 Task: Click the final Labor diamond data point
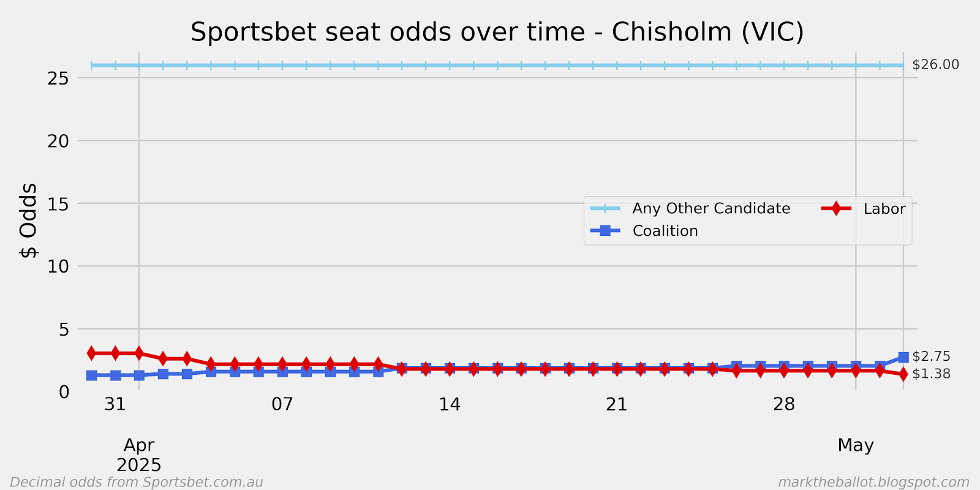[903, 374]
